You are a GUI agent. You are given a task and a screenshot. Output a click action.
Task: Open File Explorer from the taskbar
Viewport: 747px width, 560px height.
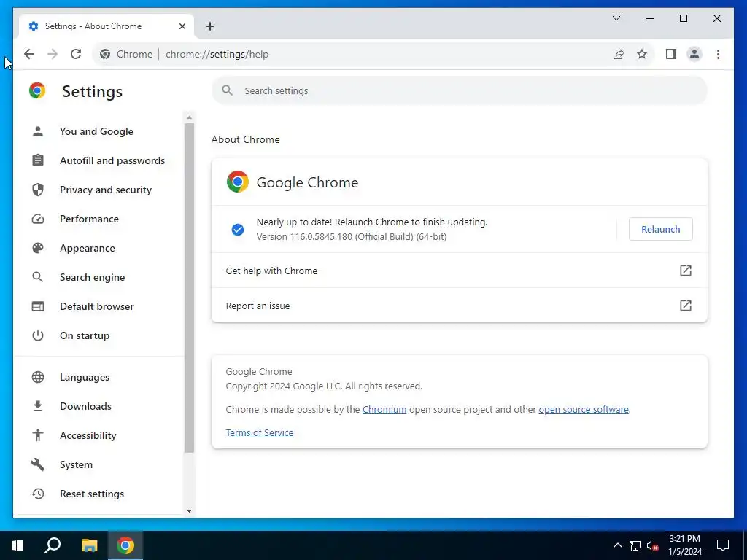tap(89, 545)
